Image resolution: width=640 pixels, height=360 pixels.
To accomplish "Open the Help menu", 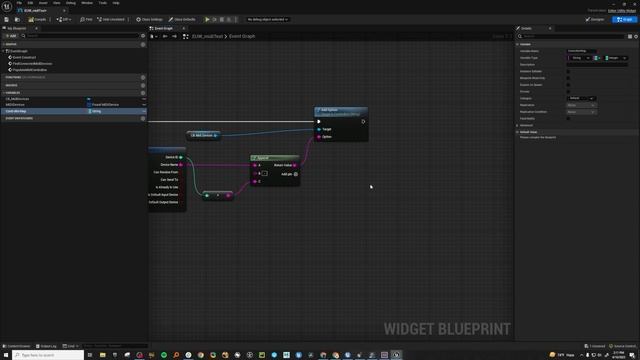I will click(116, 3).
